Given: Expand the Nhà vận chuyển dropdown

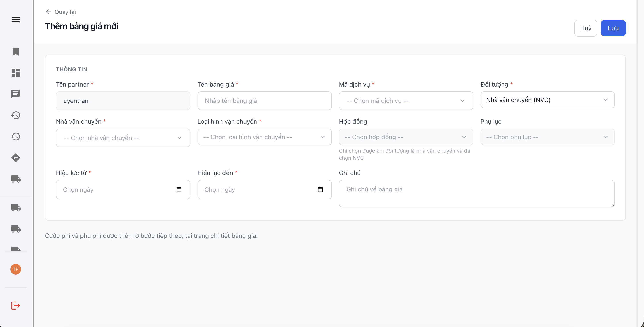Looking at the screenshot, I should click(x=123, y=138).
